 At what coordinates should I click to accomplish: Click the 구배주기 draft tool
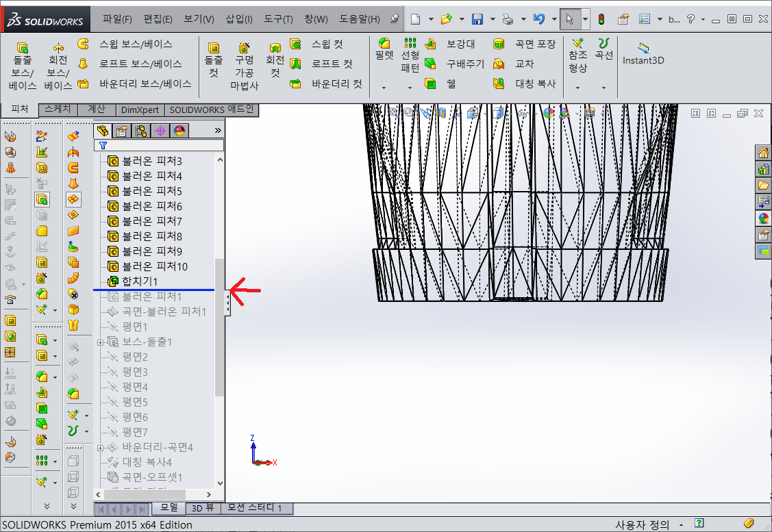[454, 64]
